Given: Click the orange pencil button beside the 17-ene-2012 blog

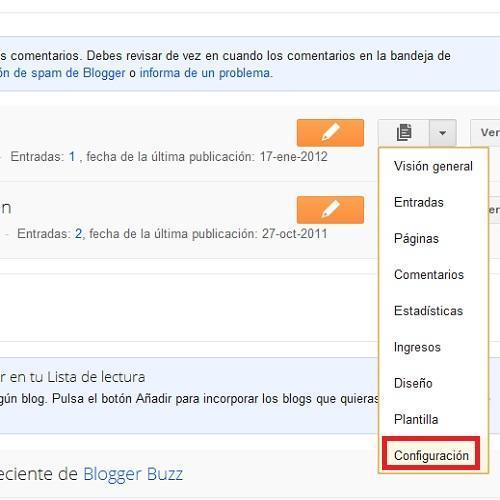Looking at the screenshot, I should 330,133.
